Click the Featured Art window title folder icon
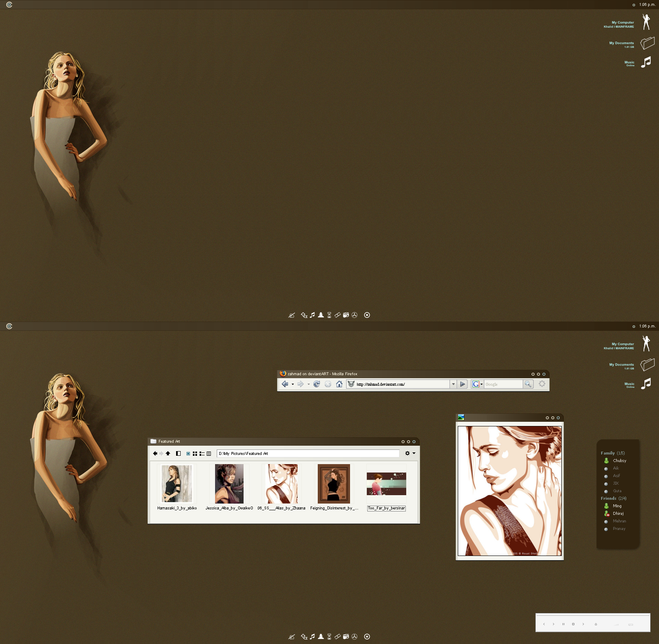This screenshot has height=644, width=659. point(153,441)
